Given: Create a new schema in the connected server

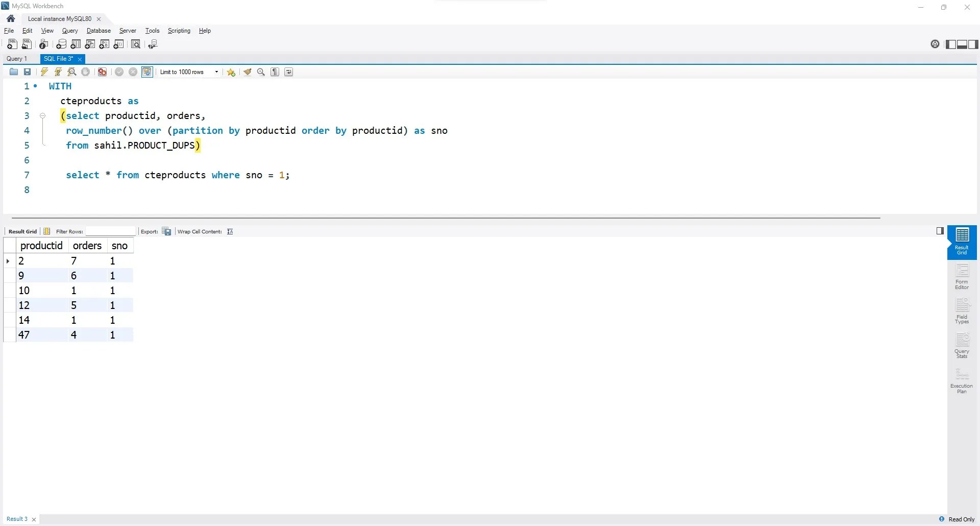Looking at the screenshot, I should pos(61,44).
